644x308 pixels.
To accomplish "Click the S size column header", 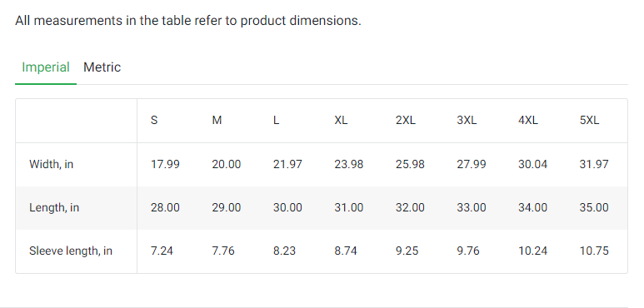I will (154, 121).
